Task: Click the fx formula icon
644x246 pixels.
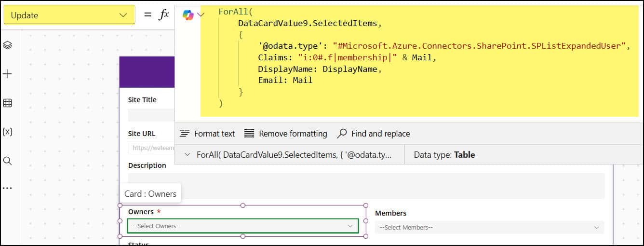Action: (x=164, y=15)
